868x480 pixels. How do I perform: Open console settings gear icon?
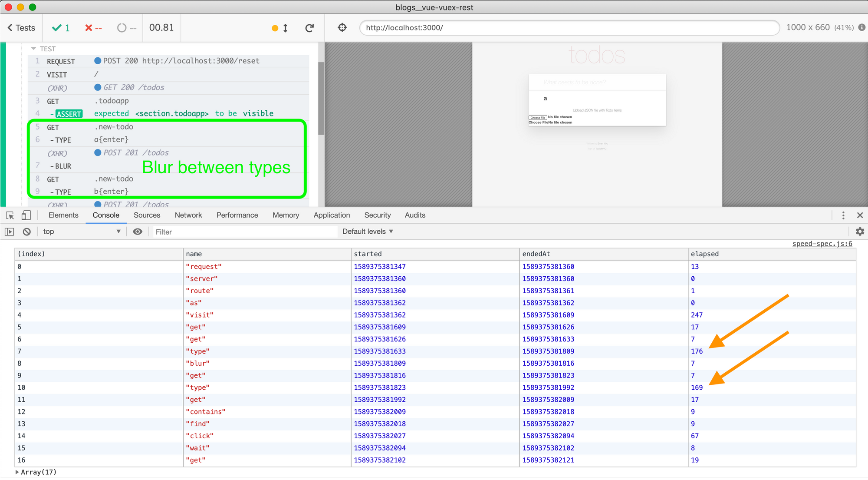860,232
